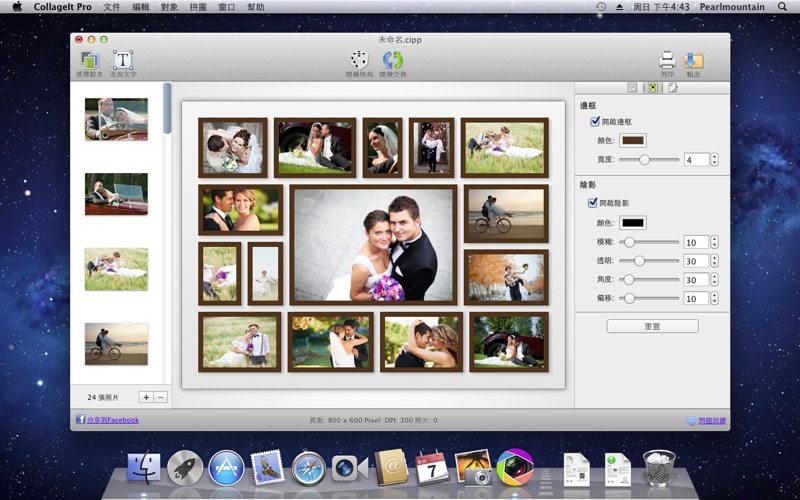Image resolution: width=800 pixels, height=500 pixels.
Task: Click the 問題回饋 feedback link
Action: point(712,421)
